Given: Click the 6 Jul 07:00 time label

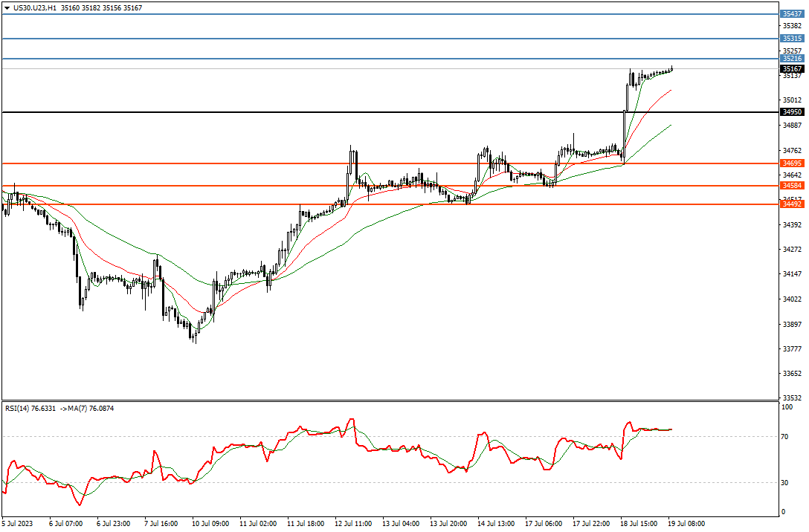Looking at the screenshot, I should (x=66, y=523).
